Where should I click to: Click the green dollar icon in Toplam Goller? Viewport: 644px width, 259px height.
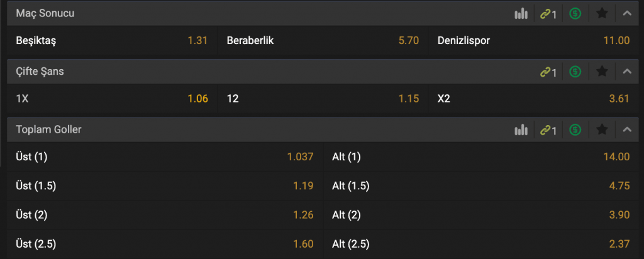(575, 129)
